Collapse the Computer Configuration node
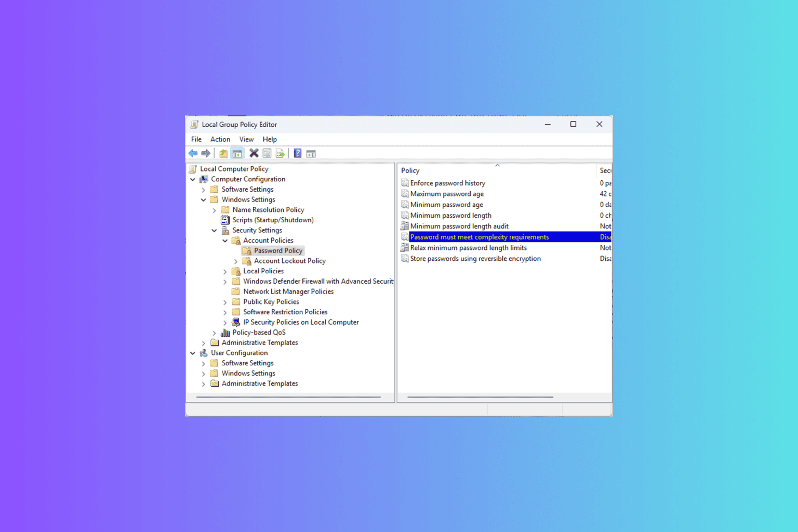The height and width of the screenshot is (532, 798). click(193, 179)
